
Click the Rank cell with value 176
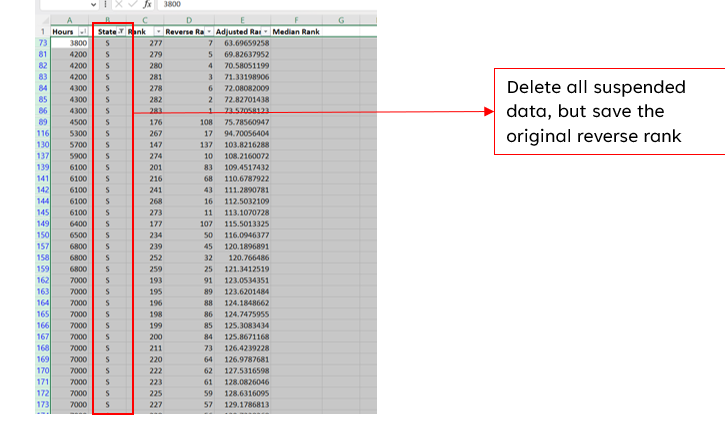coord(145,122)
